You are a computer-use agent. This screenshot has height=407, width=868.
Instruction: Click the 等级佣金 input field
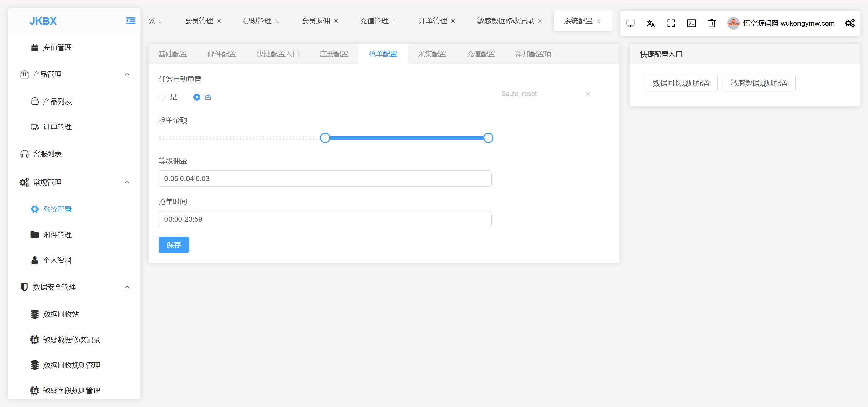tap(325, 179)
